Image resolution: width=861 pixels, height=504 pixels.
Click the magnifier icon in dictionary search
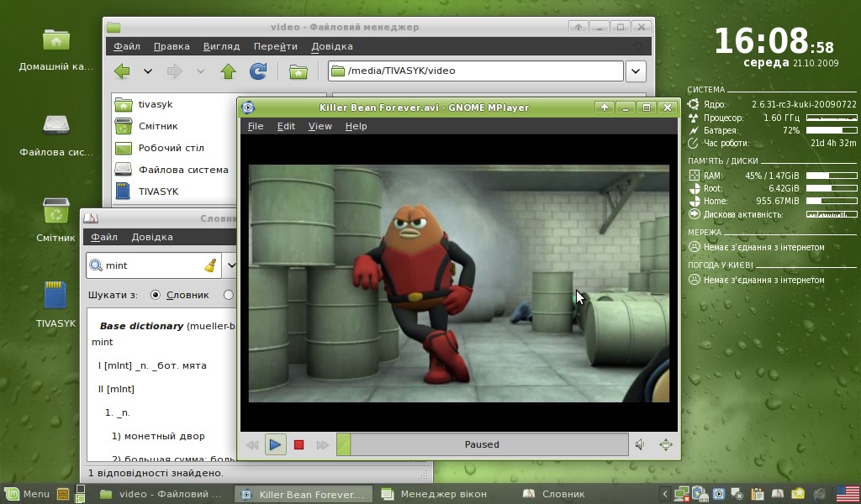[96, 265]
